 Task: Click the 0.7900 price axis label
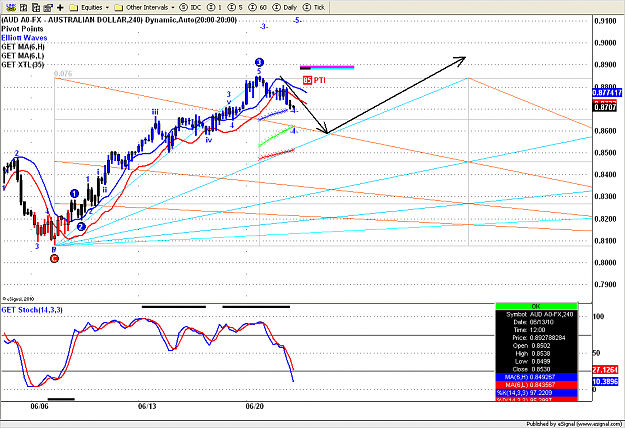pyautogui.click(x=605, y=285)
